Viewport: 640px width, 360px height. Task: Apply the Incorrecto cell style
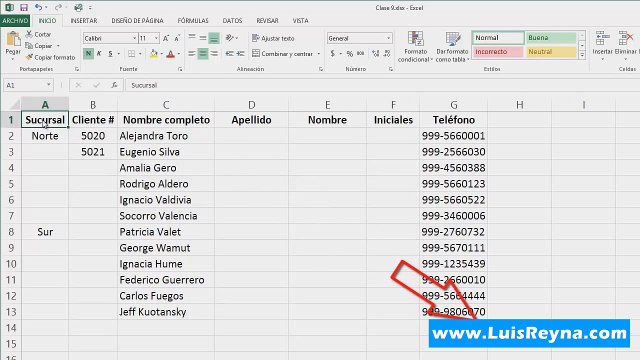[498, 52]
